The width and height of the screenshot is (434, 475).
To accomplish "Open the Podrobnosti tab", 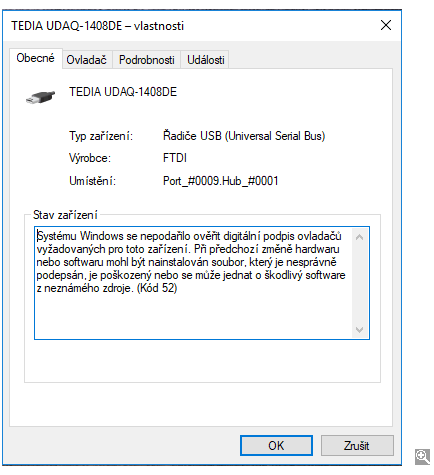I will click(x=146, y=60).
